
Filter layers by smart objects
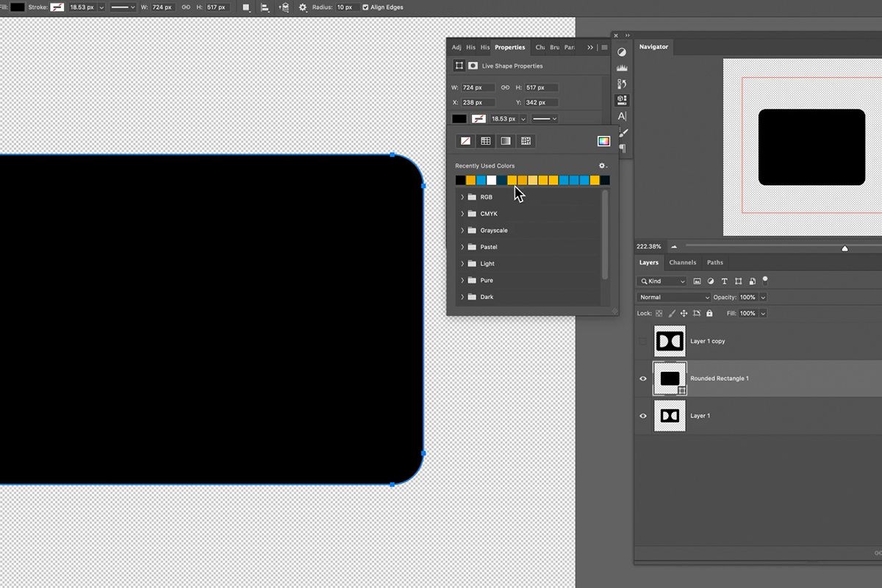(x=752, y=281)
